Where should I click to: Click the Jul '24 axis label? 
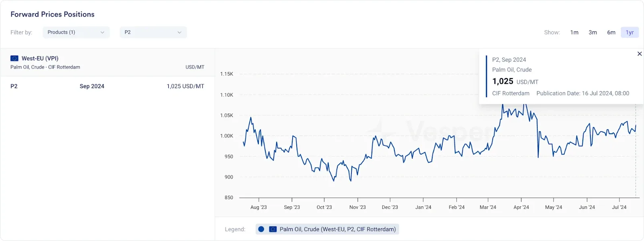click(x=619, y=207)
